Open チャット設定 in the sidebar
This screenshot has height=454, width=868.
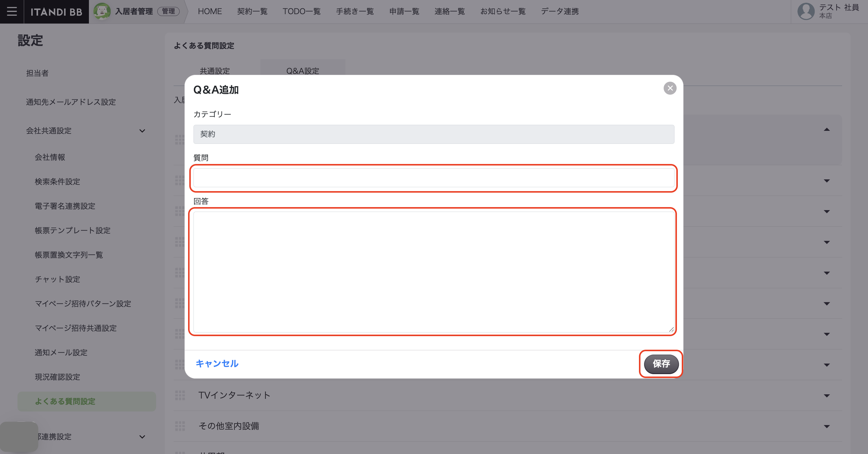(x=57, y=279)
